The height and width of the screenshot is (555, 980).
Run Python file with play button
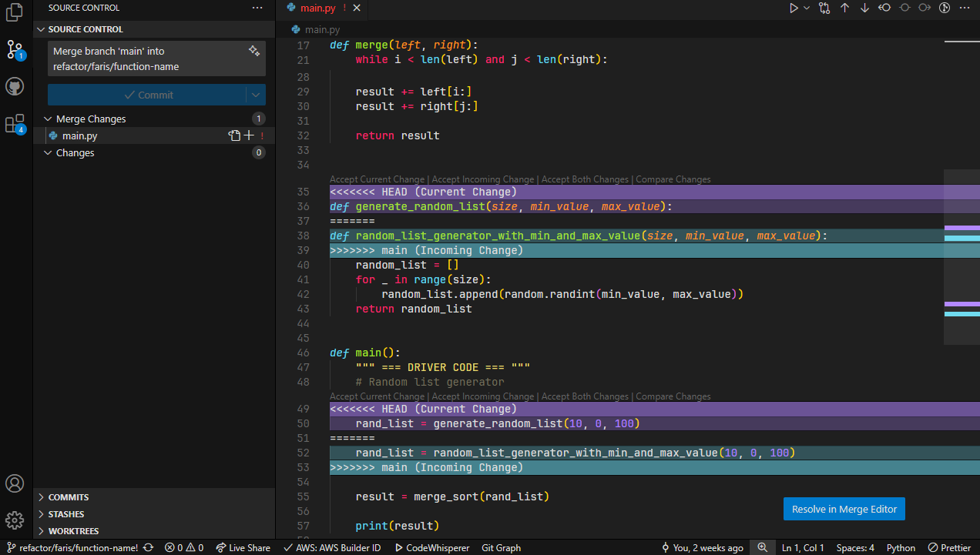(x=794, y=8)
